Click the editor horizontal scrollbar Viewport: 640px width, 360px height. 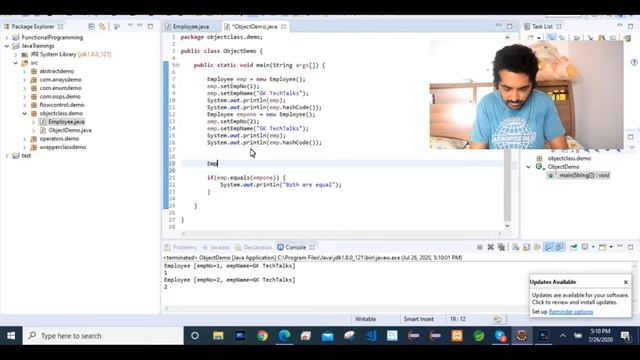point(341,234)
